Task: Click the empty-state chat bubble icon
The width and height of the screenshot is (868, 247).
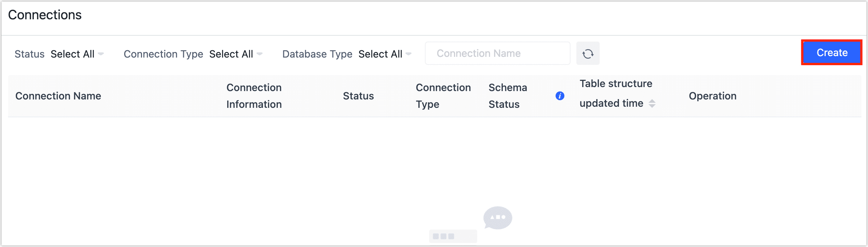Action: point(497,217)
